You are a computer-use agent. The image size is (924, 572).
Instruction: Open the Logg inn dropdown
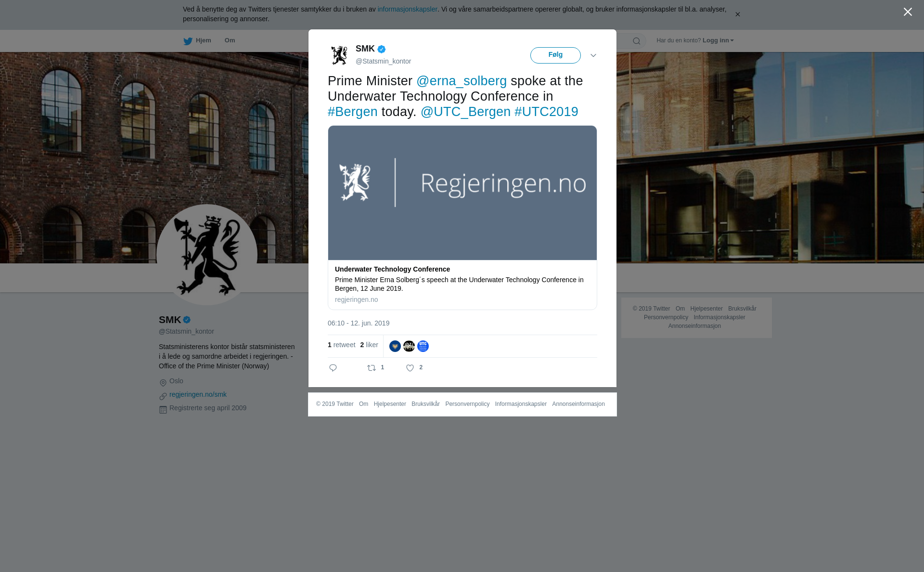718,40
